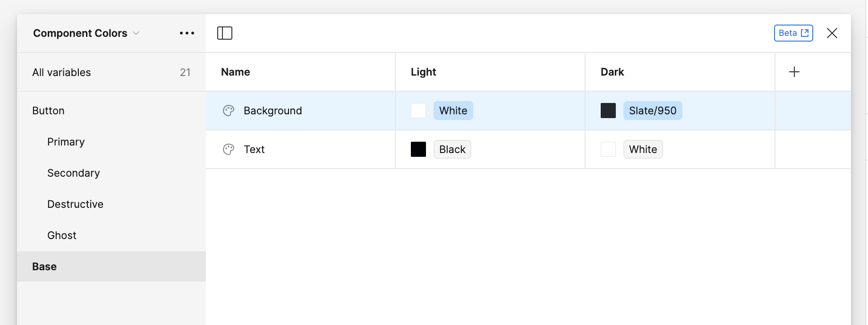The image size is (868, 325).
Task: Click the palette icon beside Background
Action: (229, 110)
